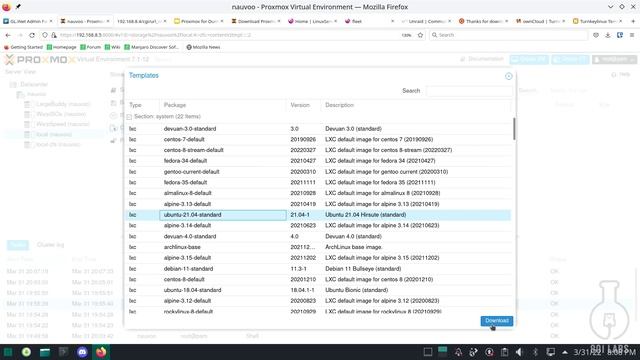Switch to the TurnkeyLinux browser tab
This screenshot has width=640, height=360.
coord(597,21)
